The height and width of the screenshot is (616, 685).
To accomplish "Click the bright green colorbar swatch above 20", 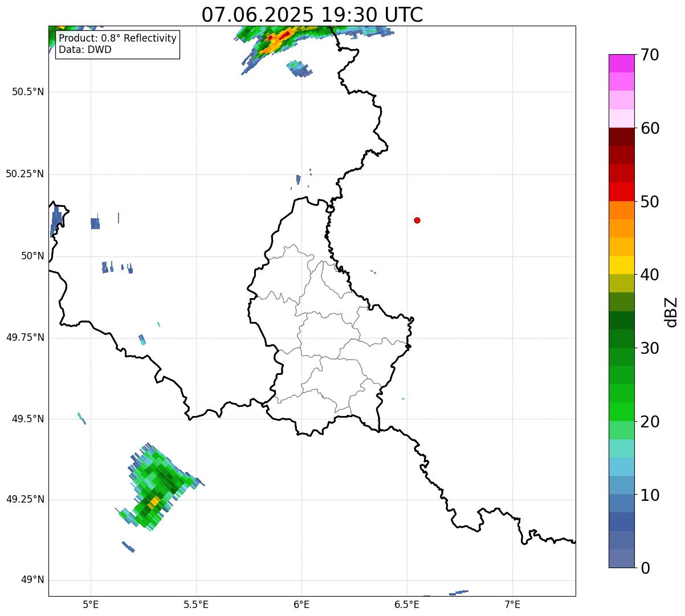I will tap(621, 411).
